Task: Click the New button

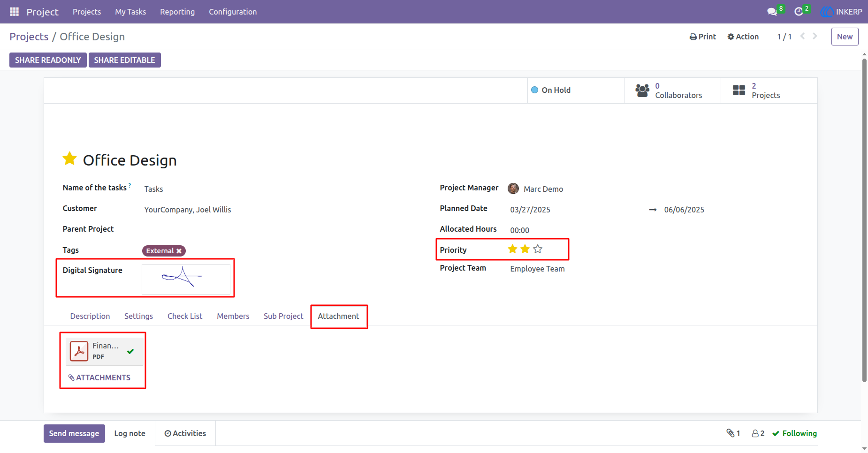Action: click(x=845, y=37)
